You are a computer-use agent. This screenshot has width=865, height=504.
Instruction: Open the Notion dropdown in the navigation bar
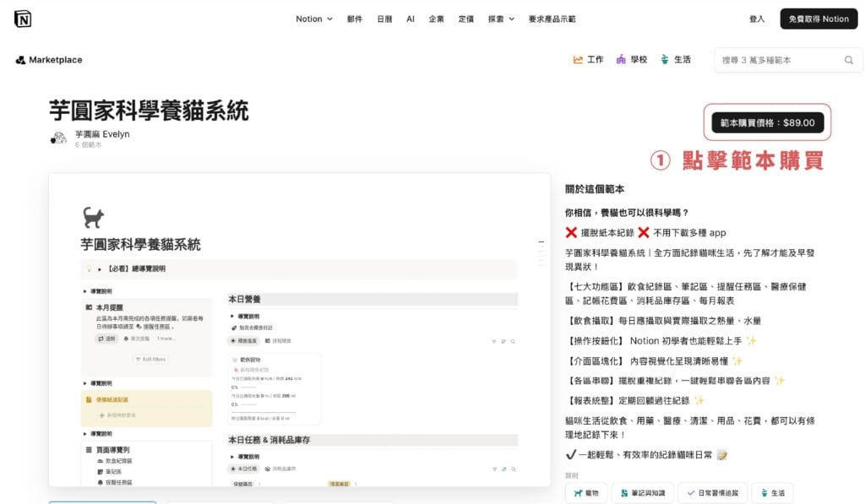(314, 19)
